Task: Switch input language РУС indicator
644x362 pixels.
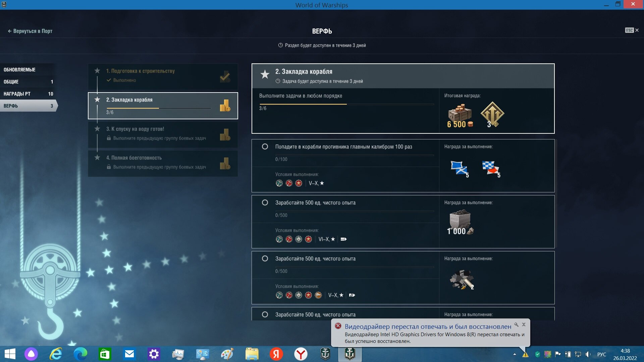Action: pyautogui.click(x=602, y=354)
